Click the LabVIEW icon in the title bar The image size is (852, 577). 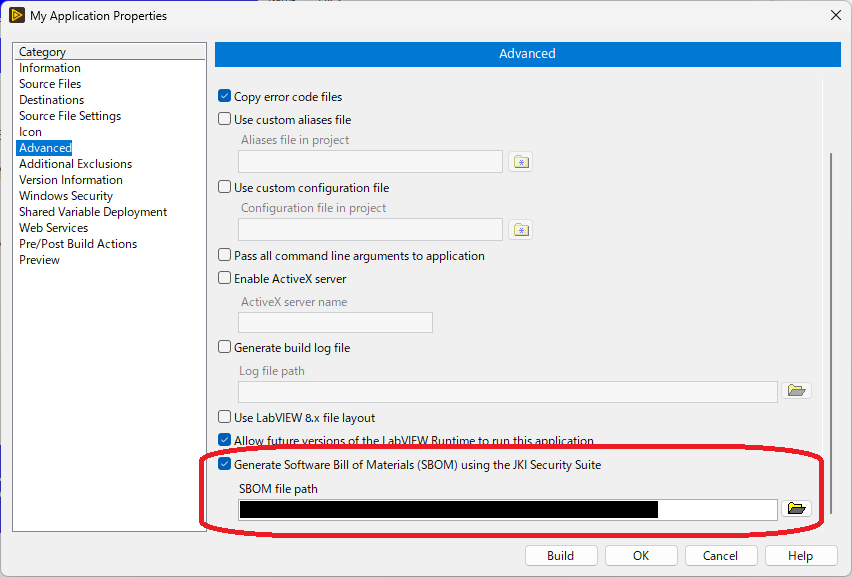tap(17, 15)
